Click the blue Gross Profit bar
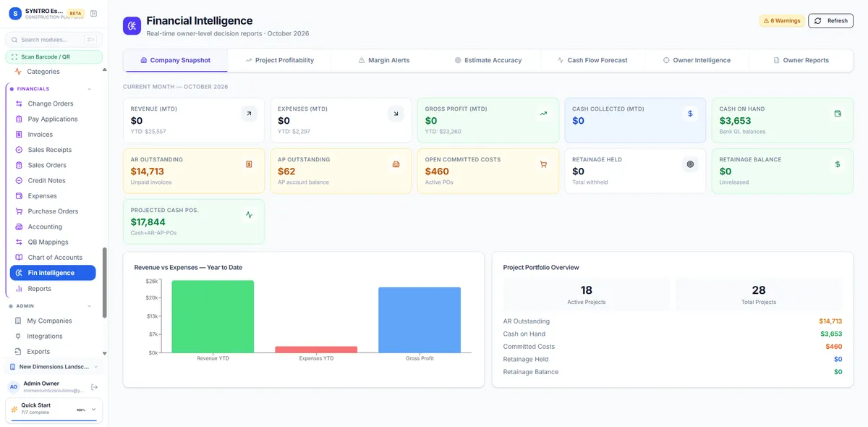This screenshot has height=427, width=868. (x=420, y=320)
